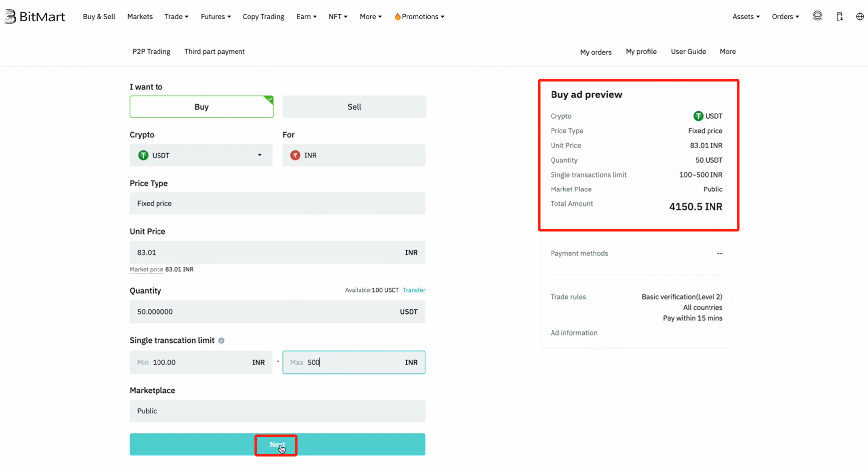Click the info icon beside Single transaction limit
Viewport: 868px width, 472px height.
(x=221, y=340)
